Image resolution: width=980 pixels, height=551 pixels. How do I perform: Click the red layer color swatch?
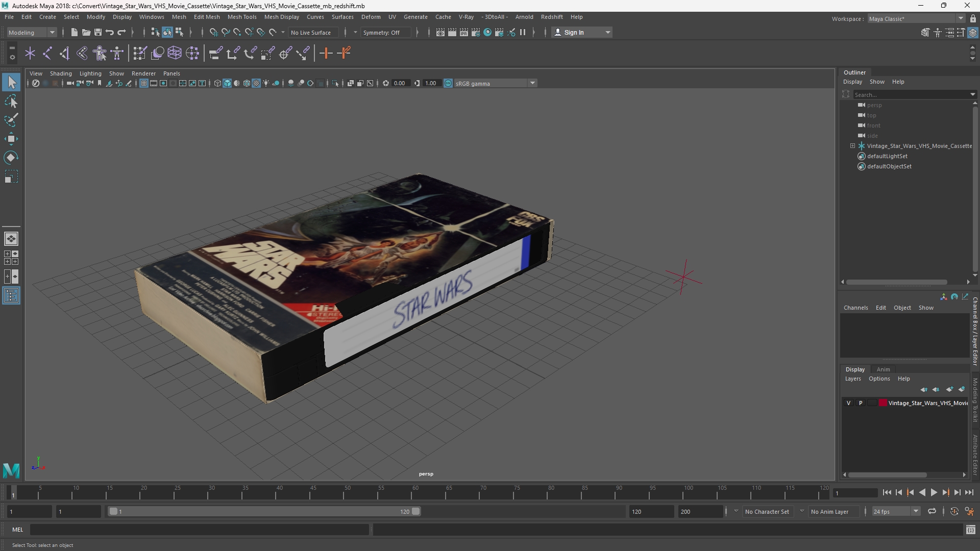pyautogui.click(x=883, y=403)
